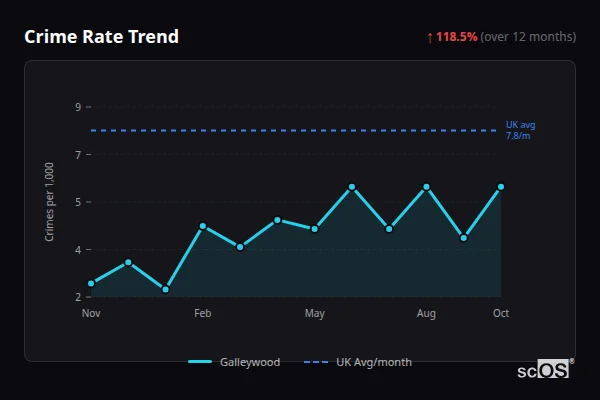Screen dimensions: 600x400
Task: Click the y-axis label 9
Action: (78, 107)
